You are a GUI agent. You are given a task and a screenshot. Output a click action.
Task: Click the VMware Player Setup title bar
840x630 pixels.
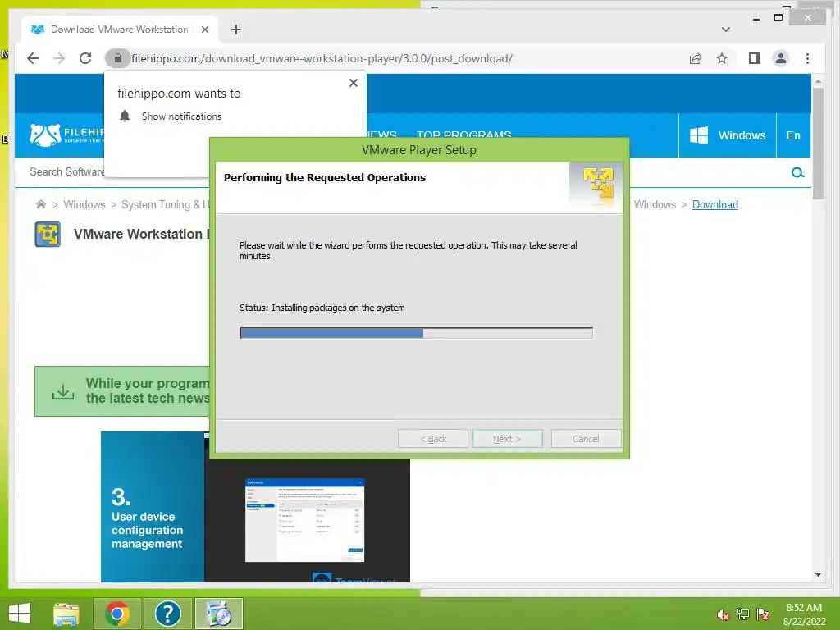pos(419,150)
